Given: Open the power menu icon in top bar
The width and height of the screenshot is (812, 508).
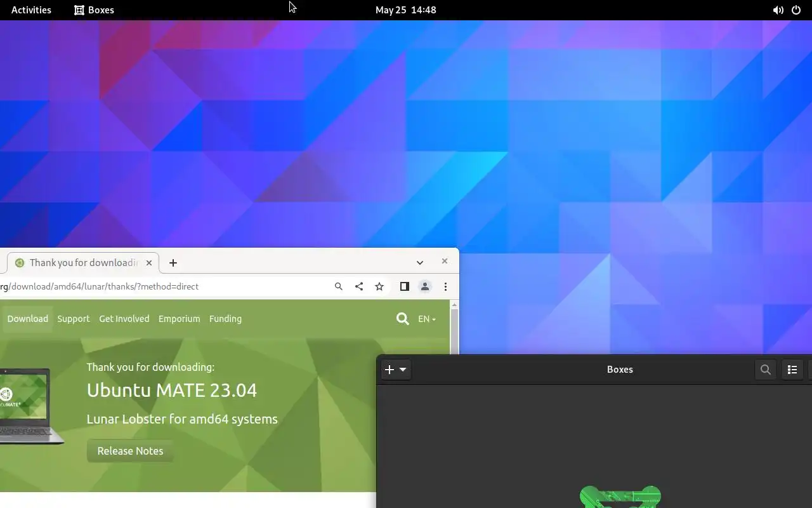Looking at the screenshot, I should 796,10.
